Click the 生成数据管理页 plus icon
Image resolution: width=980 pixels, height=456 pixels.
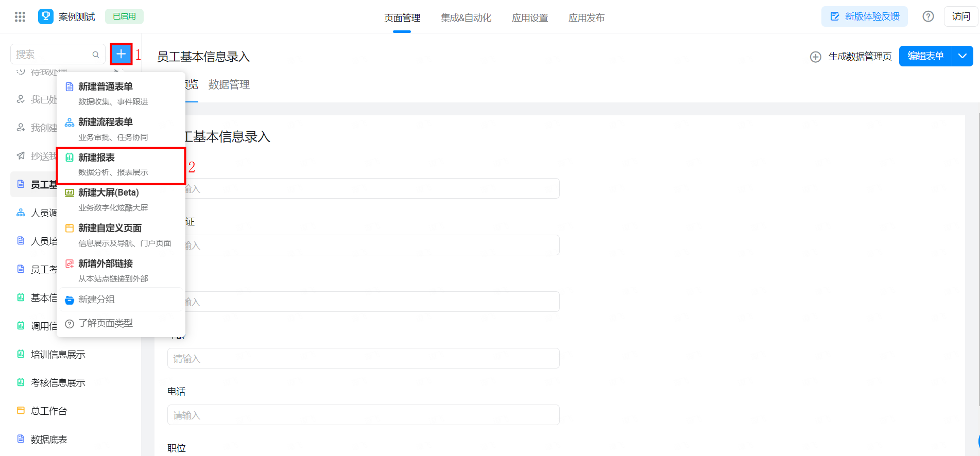coord(816,57)
